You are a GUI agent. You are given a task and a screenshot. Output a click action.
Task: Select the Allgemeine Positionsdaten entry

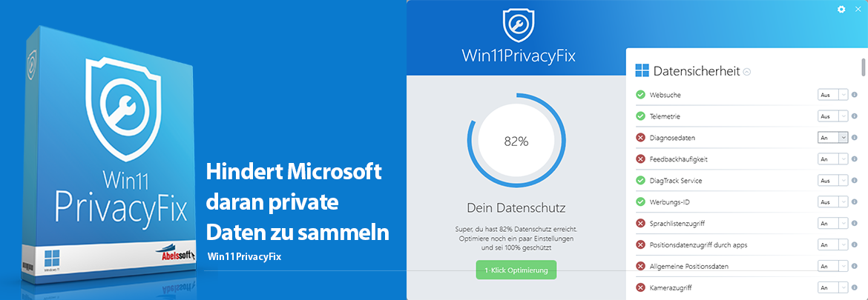point(686,266)
